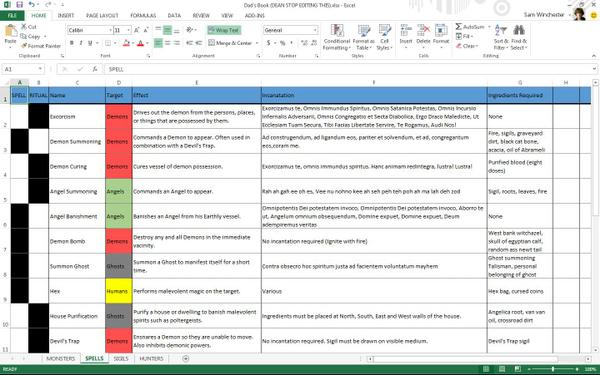This screenshot has width=600, height=375.
Task: Apply the red Font Color
Action: [140, 43]
